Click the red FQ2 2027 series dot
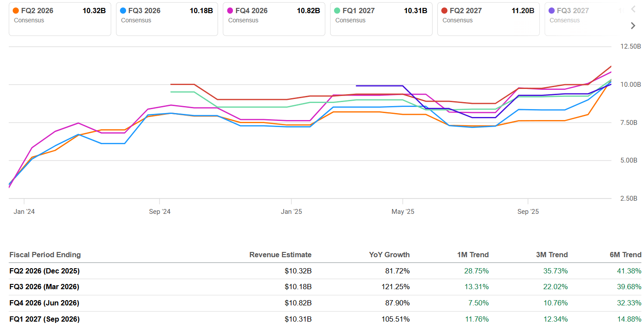The width and height of the screenshot is (644, 326). pyautogui.click(x=443, y=10)
